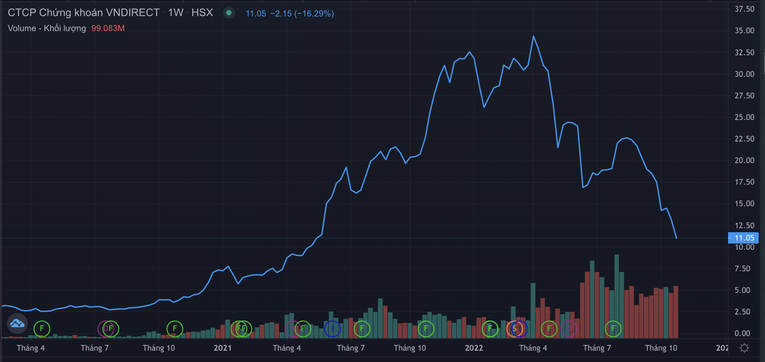Click the price line's highest peak near 35.00
The width and height of the screenshot is (765, 362).
coord(533,36)
